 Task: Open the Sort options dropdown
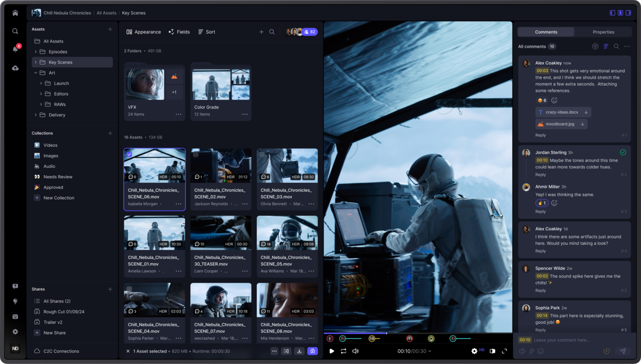[206, 32]
